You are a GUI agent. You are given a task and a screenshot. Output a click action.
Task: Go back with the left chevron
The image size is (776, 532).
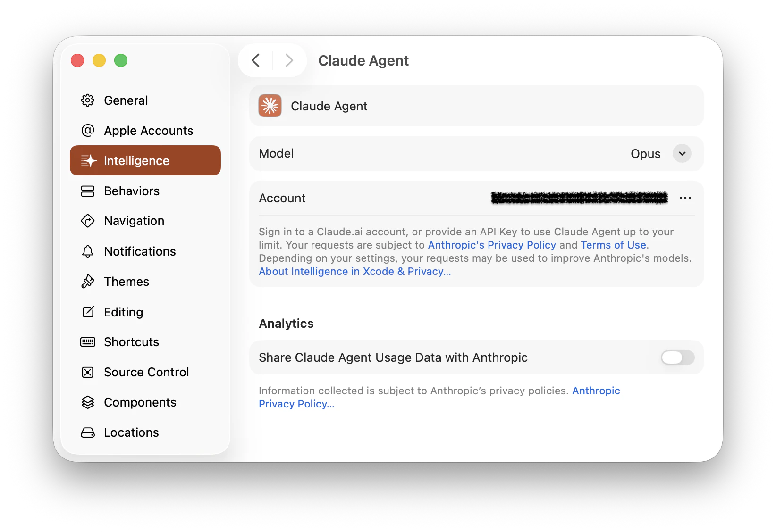pyautogui.click(x=256, y=60)
